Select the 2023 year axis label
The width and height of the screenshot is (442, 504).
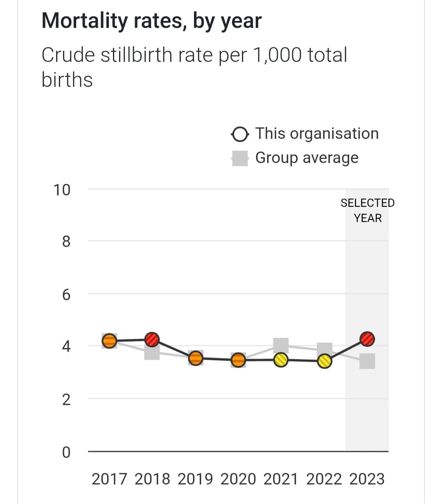coord(367,479)
